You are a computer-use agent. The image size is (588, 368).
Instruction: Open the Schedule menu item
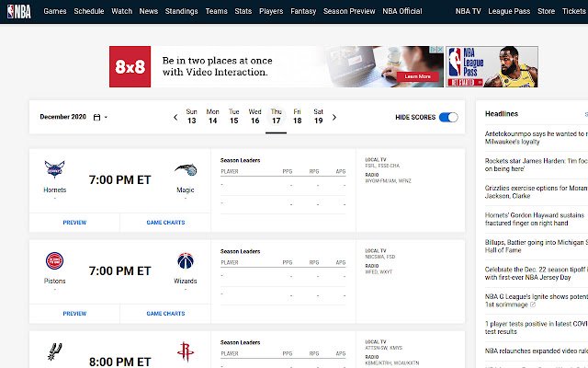coord(89,11)
